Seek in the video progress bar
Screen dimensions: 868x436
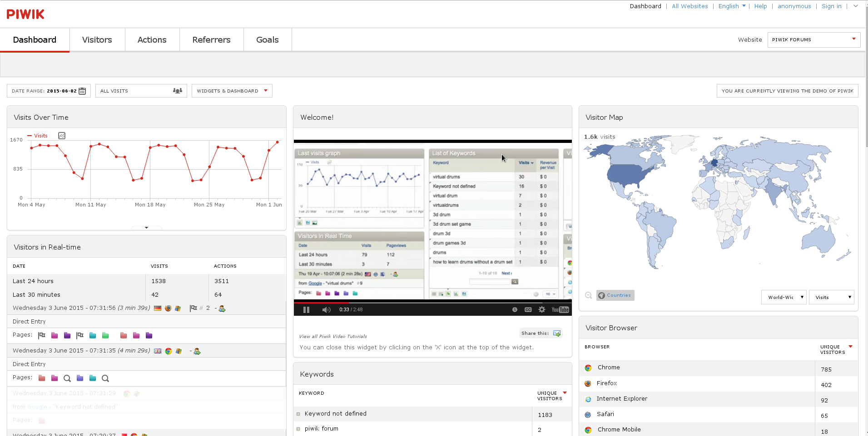coord(432,302)
